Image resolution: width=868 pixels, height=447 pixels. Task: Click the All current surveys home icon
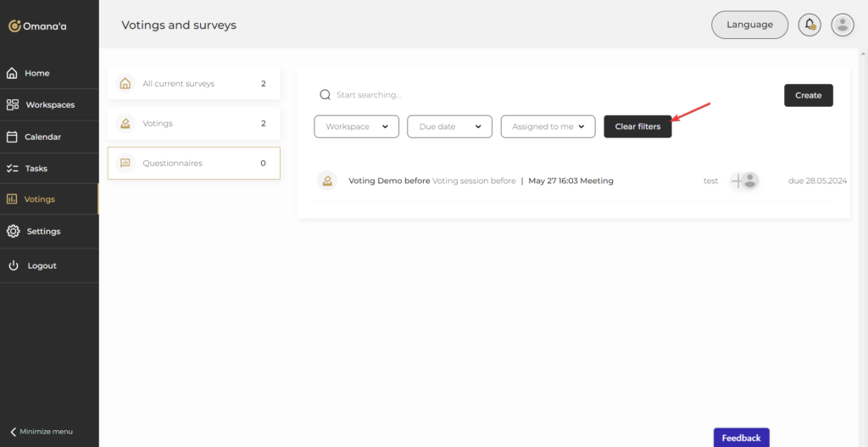125,84
